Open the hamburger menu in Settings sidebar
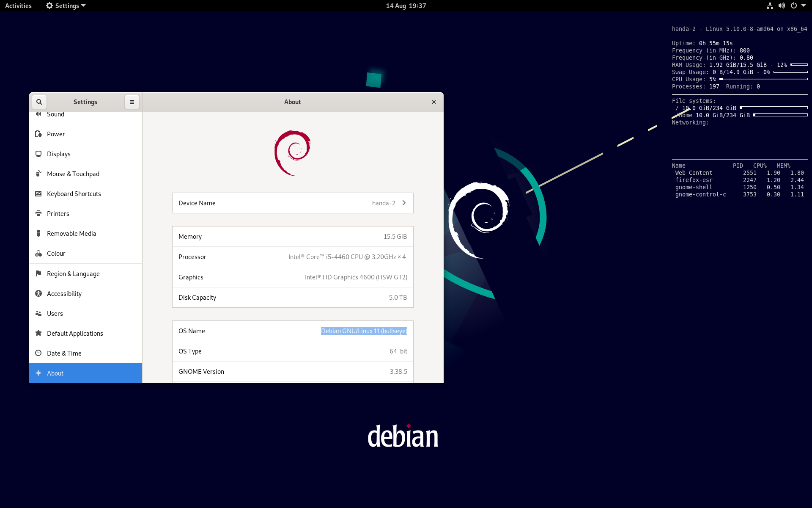 (132, 102)
